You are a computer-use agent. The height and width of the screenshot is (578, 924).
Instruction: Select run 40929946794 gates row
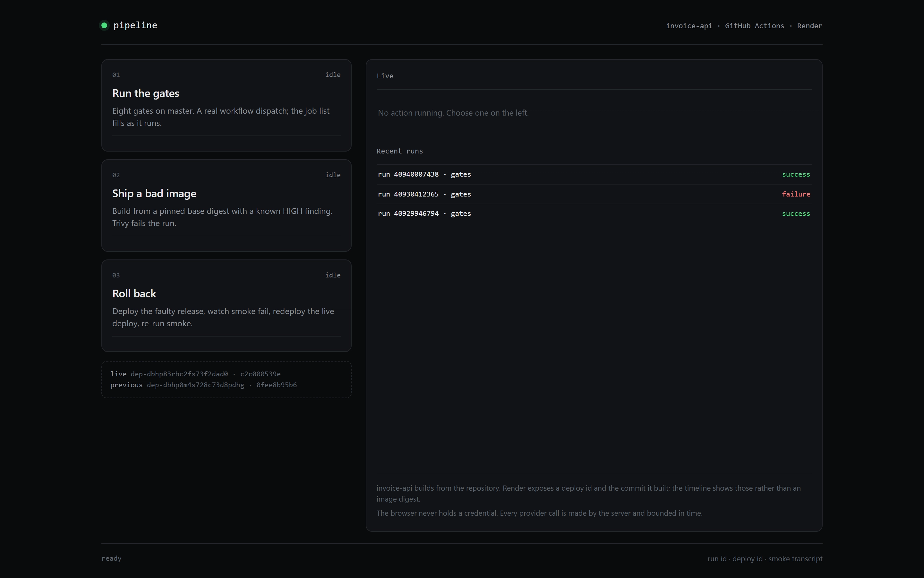pos(594,214)
